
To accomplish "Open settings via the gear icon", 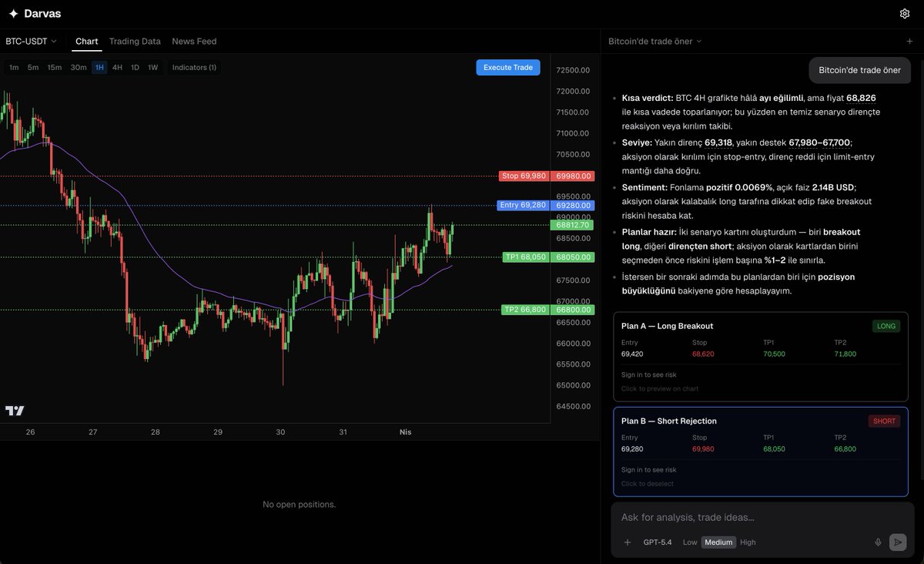I will pos(905,13).
